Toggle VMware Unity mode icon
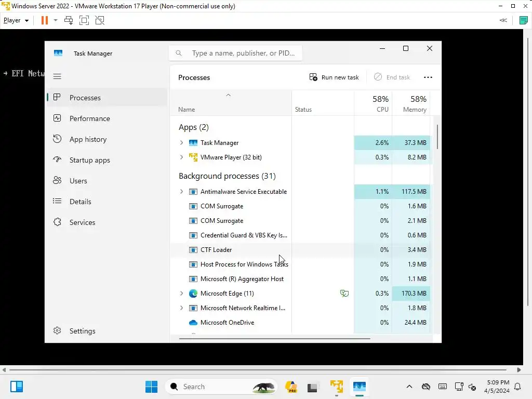This screenshot has height=399, width=532. coord(100,20)
